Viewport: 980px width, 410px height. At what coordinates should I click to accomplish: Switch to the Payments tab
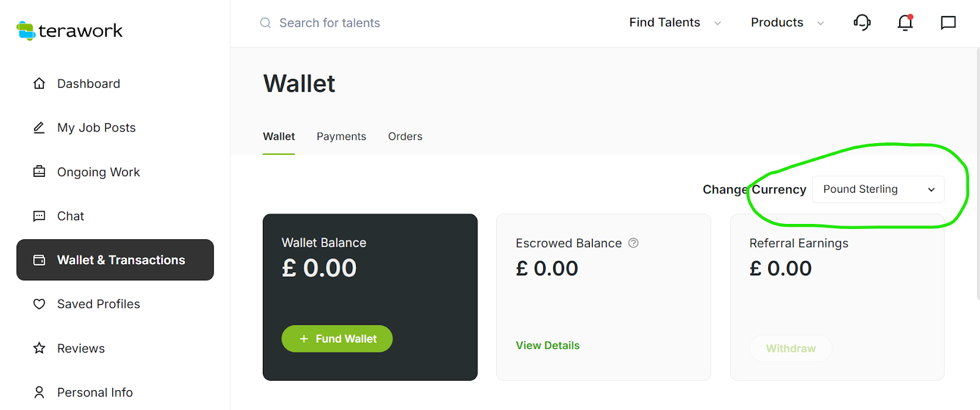(x=341, y=136)
